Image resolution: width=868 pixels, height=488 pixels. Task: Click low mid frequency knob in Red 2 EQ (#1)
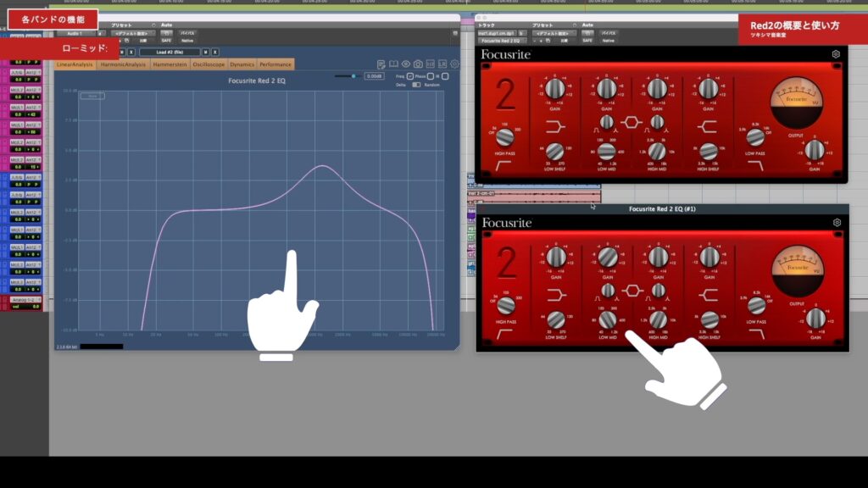pos(607,319)
